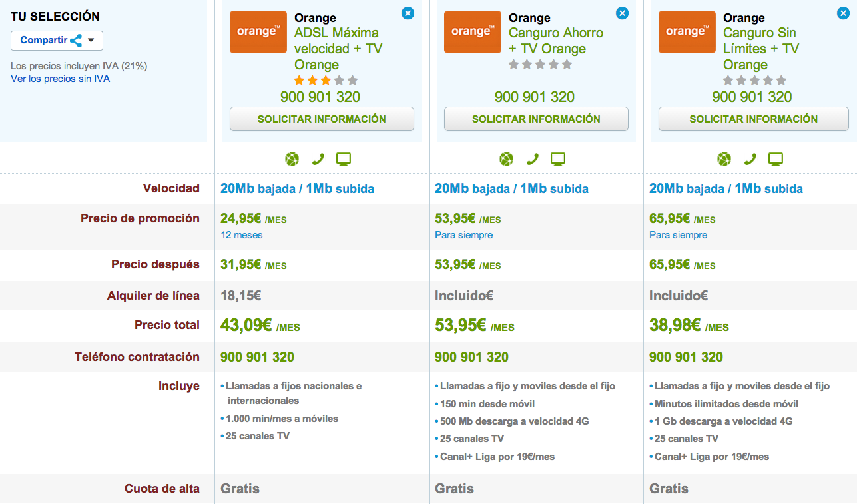The width and height of the screenshot is (859, 504).
Task: Click Precio de promoción row label
Action: [x=140, y=218]
